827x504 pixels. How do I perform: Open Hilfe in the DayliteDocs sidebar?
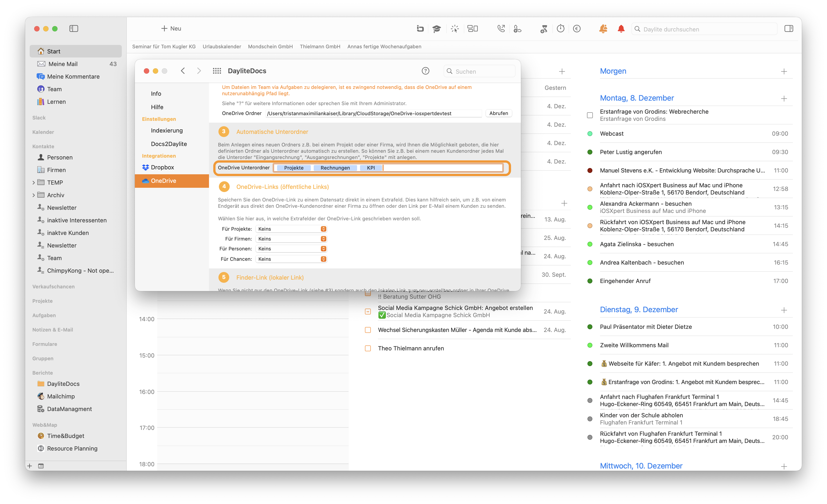coord(172,107)
